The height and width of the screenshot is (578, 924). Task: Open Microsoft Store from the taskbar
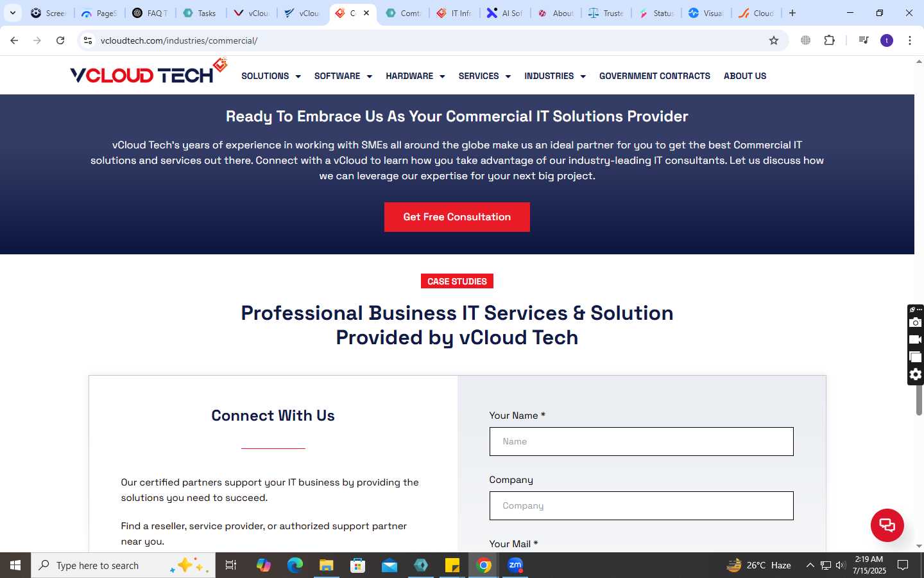(358, 565)
